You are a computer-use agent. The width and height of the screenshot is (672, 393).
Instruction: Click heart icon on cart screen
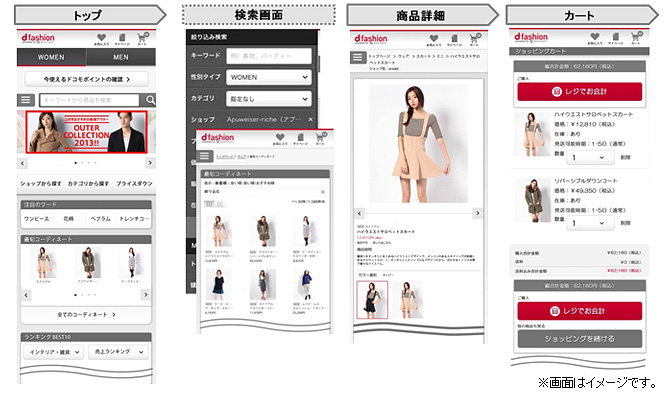(594, 38)
